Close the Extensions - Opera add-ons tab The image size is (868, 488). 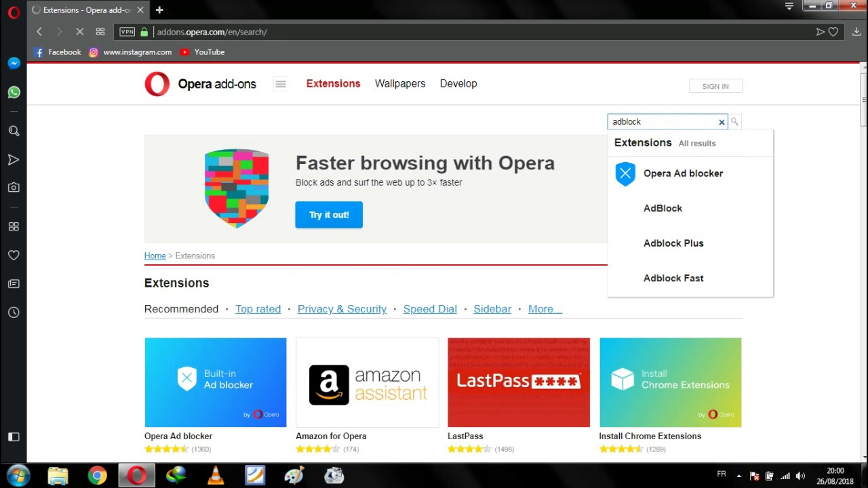coord(140,10)
